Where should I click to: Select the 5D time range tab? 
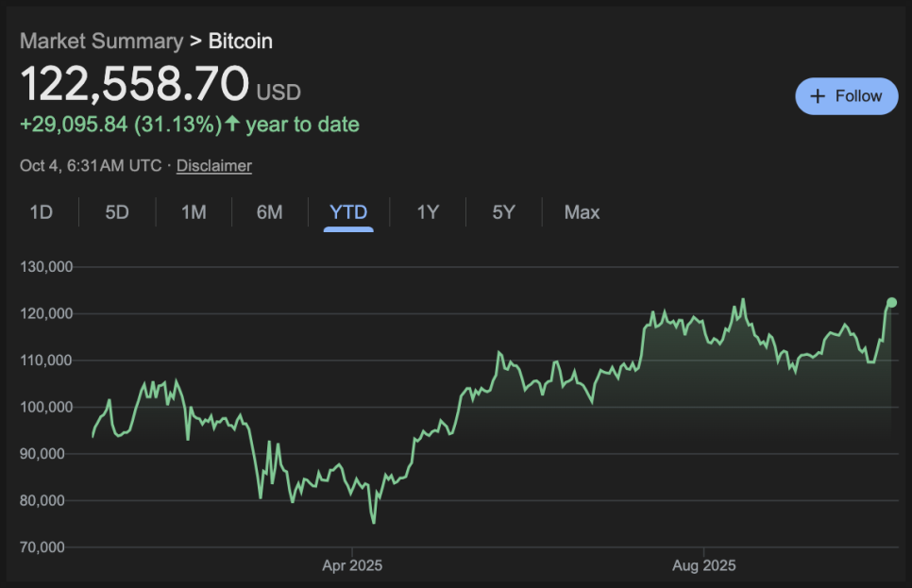pyautogui.click(x=117, y=212)
